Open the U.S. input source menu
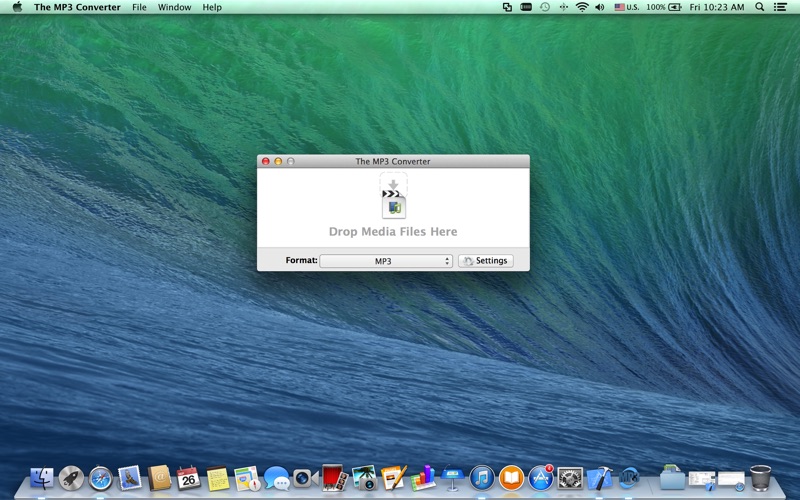 pyautogui.click(x=627, y=7)
